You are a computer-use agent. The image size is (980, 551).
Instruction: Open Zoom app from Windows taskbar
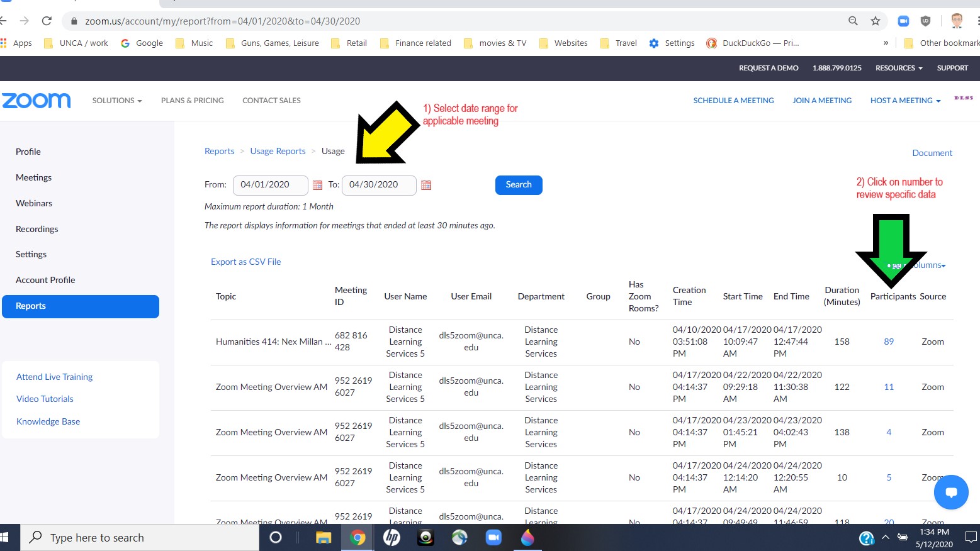click(x=493, y=537)
